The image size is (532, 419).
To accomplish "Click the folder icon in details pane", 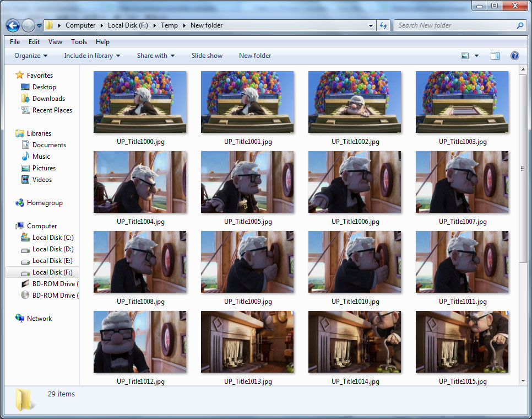I will (25, 400).
